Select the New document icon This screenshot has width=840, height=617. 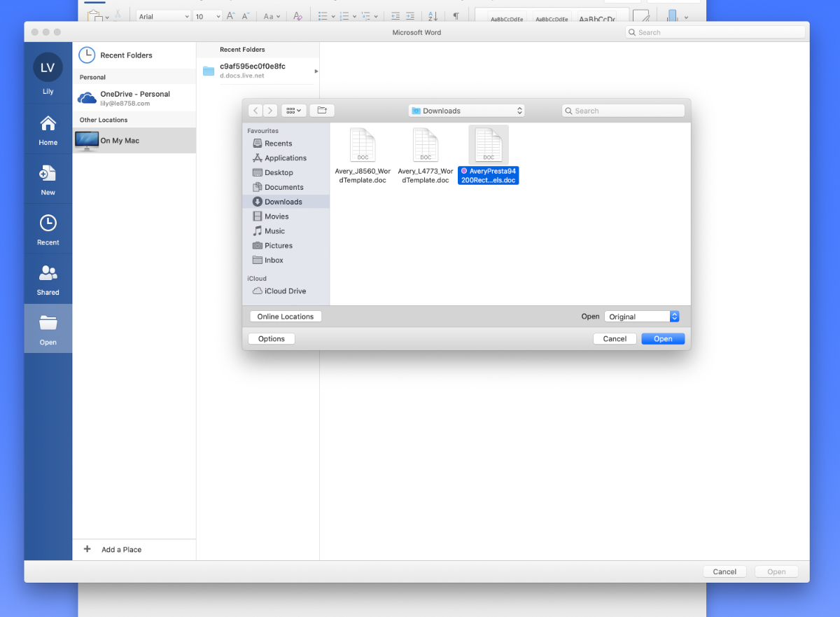click(x=48, y=174)
